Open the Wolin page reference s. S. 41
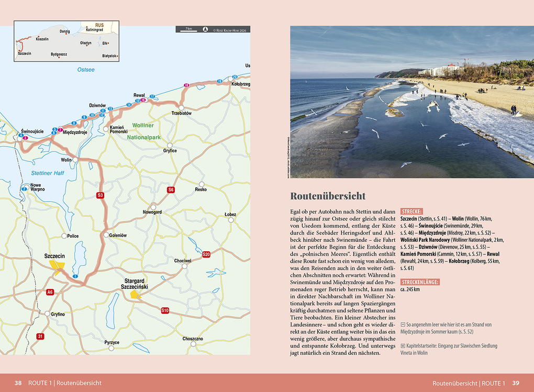Image resolution: width=534 pixels, height=392 pixels. (439, 219)
